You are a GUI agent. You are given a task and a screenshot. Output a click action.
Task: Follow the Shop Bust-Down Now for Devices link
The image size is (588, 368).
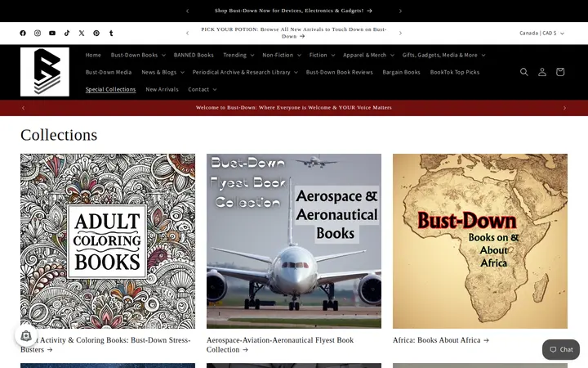(293, 11)
